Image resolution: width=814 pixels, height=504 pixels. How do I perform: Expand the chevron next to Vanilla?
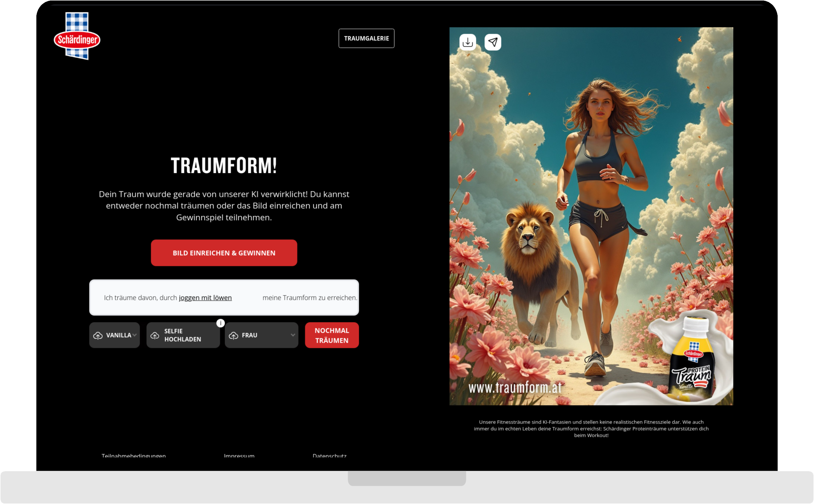pyautogui.click(x=135, y=335)
